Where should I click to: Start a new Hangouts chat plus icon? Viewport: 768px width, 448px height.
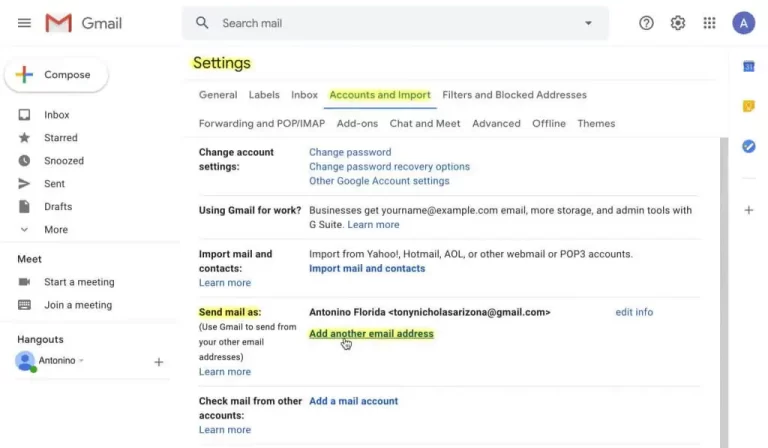coord(158,362)
